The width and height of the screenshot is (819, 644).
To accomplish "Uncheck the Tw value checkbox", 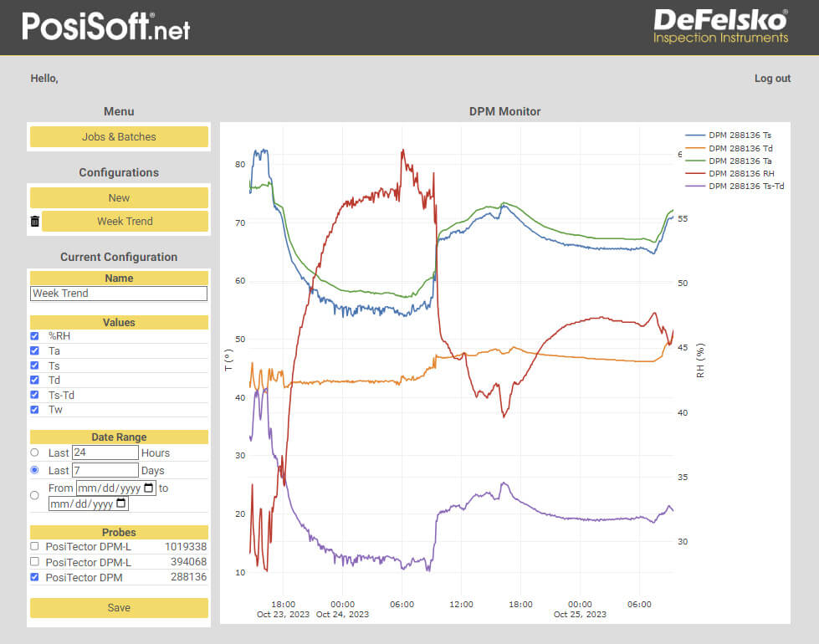I will tap(34, 410).
